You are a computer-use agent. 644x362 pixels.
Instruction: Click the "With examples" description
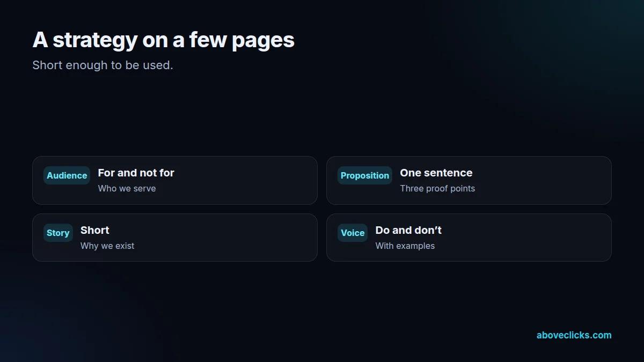point(405,246)
